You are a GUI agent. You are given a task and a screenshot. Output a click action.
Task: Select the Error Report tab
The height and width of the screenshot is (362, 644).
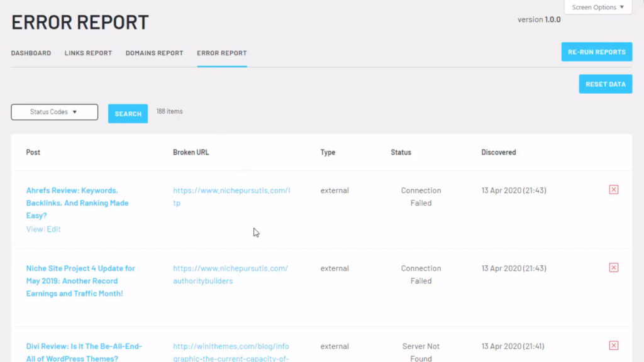[222, 53]
